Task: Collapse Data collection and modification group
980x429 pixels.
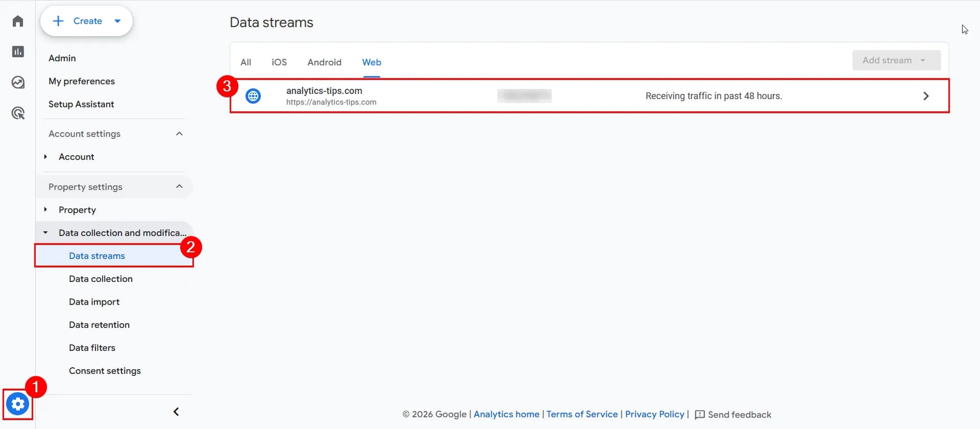Action: 45,233
